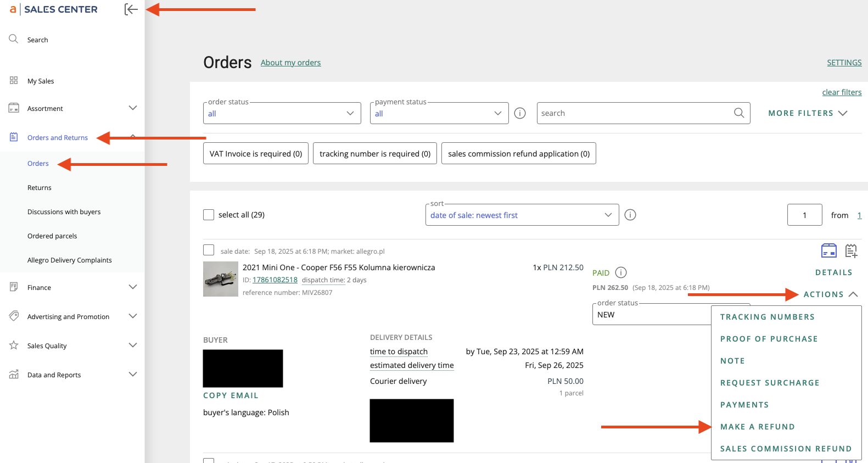Image resolution: width=868 pixels, height=463 pixels.
Task: Open the DETAILS of the order
Action: (834, 272)
